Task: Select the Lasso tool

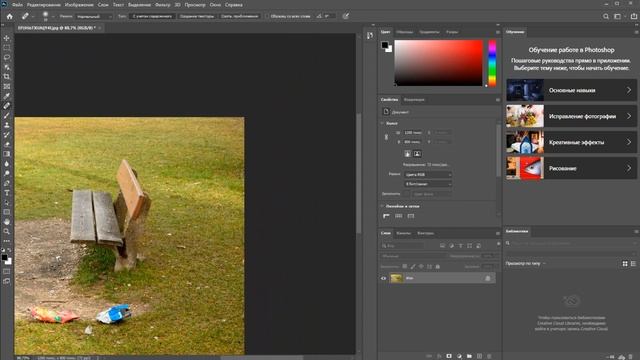Action: point(7,58)
